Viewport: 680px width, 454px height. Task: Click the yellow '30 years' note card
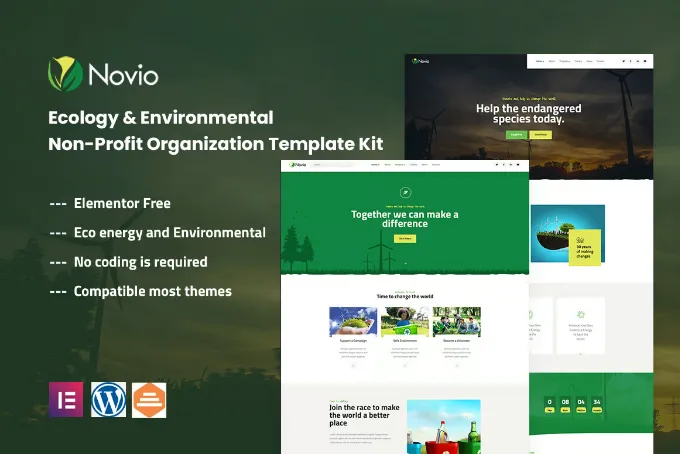pos(583,252)
